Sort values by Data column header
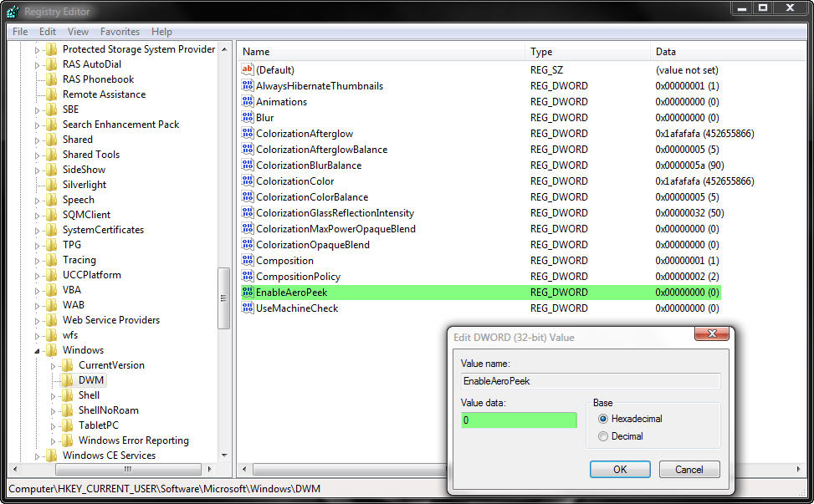 pyautogui.click(x=728, y=52)
